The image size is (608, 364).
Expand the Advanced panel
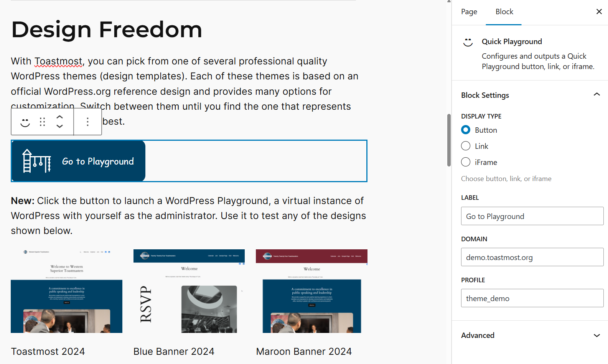tap(596, 335)
